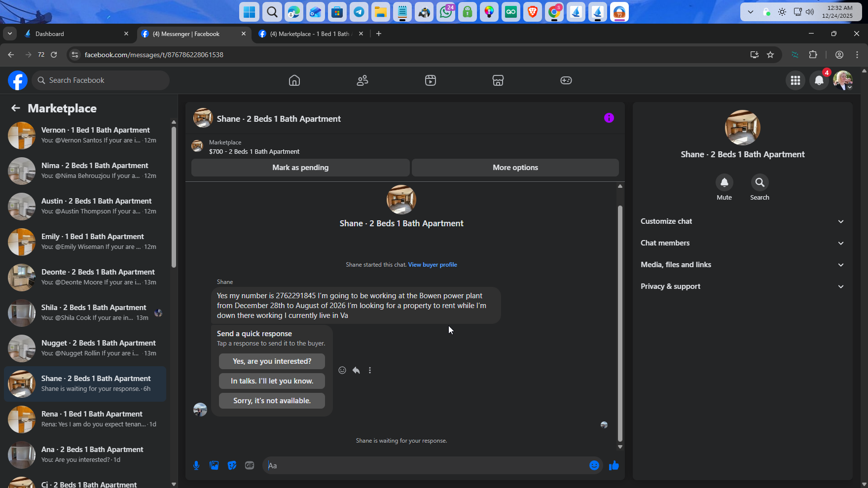The height and width of the screenshot is (488, 868).
Task: Attach a photo file icon
Action: (x=214, y=465)
